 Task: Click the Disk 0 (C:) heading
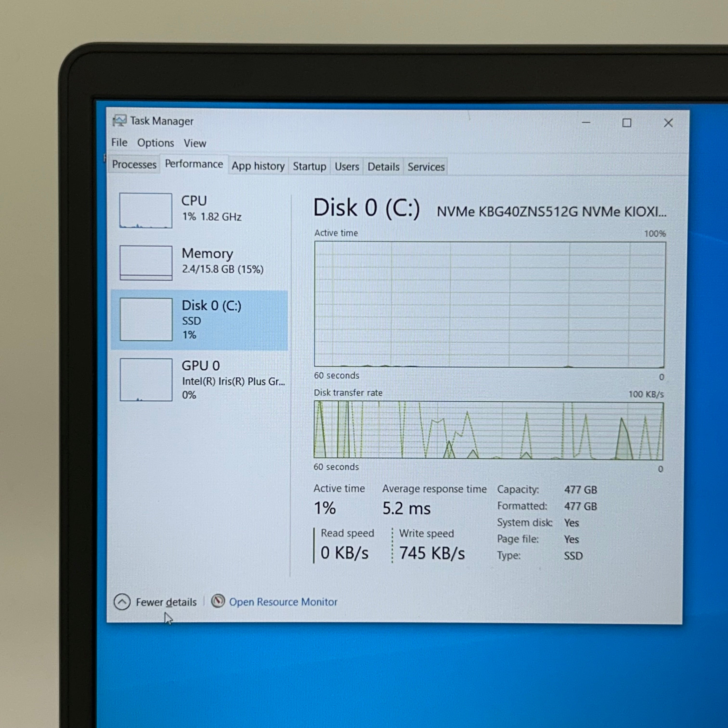pyautogui.click(x=366, y=208)
